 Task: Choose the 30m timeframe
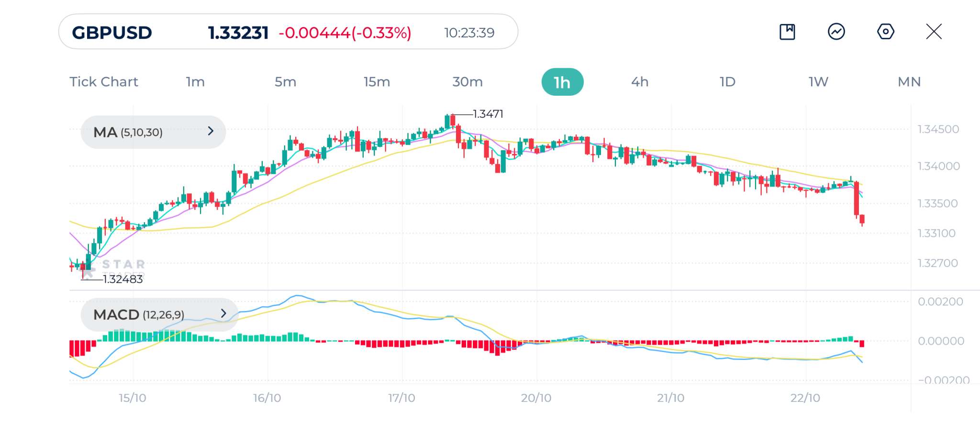468,82
